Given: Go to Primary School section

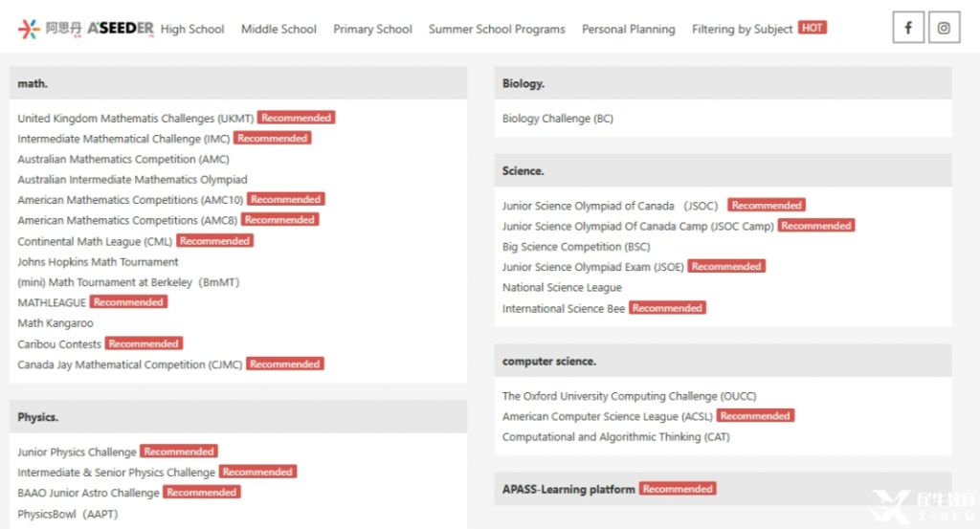Looking at the screenshot, I should point(372,30).
